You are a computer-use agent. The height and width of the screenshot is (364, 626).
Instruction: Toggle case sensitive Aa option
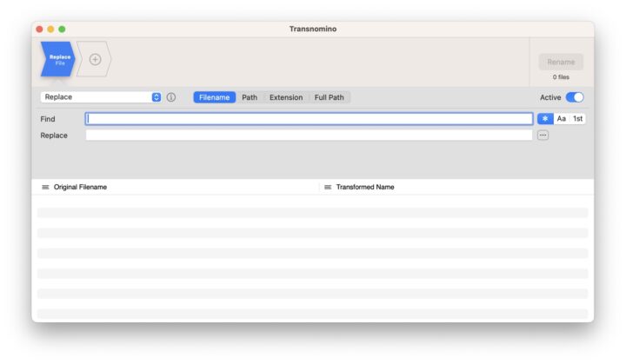(561, 118)
